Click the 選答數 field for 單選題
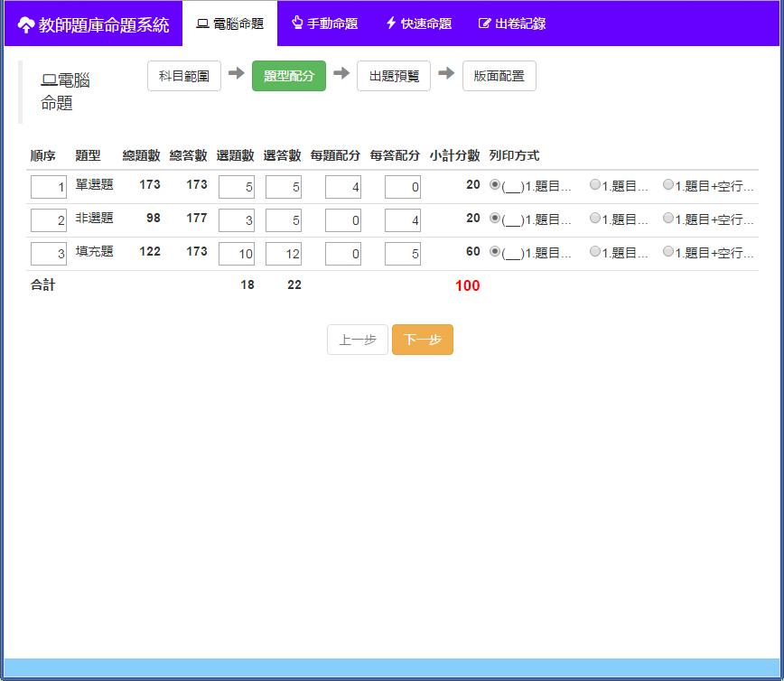784x681 pixels. (284, 187)
